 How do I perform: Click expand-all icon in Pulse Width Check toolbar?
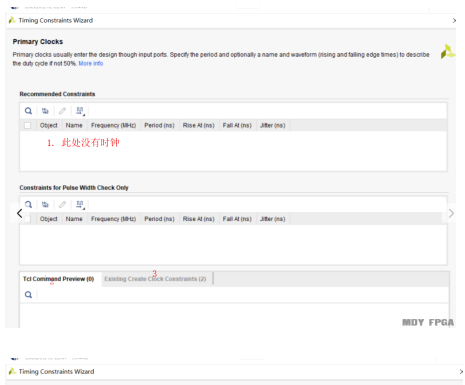(45, 204)
